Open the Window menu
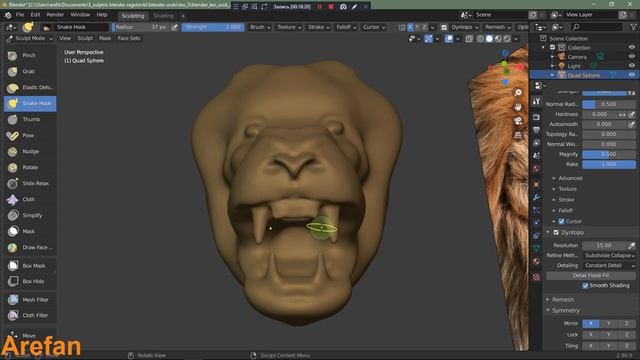This screenshot has width=640, height=360. [80, 15]
